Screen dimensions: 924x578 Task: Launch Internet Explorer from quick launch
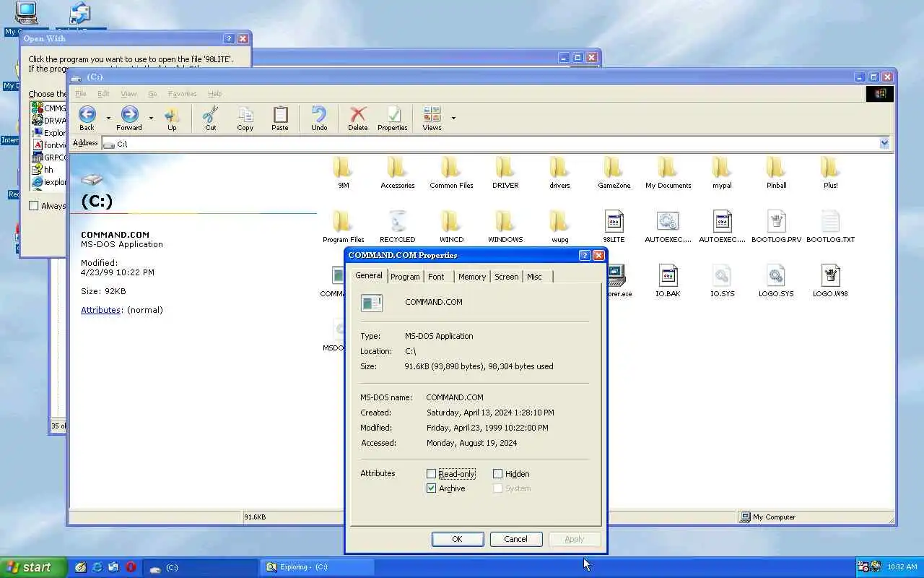click(x=97, y=567)
